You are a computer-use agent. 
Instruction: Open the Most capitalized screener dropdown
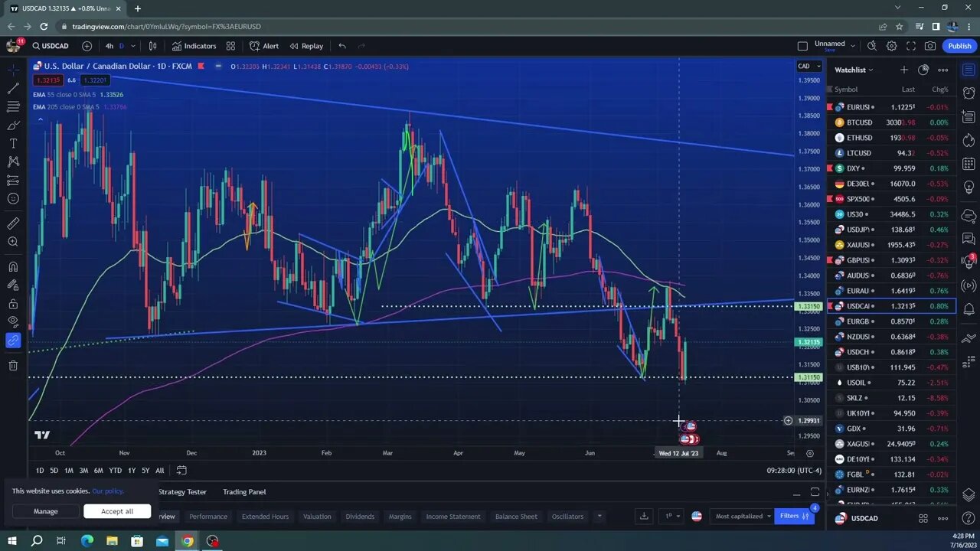tap(743, 517)
